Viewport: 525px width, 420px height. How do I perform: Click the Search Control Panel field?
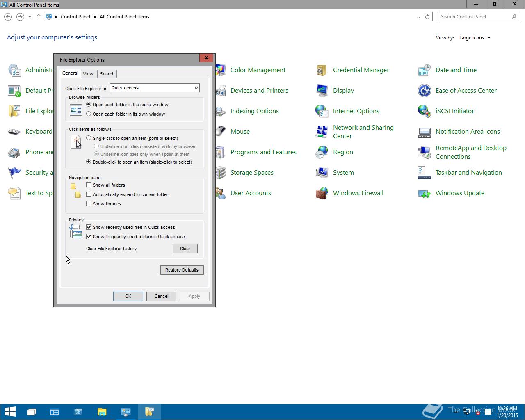pyautogui.click(x=478, y=17)
